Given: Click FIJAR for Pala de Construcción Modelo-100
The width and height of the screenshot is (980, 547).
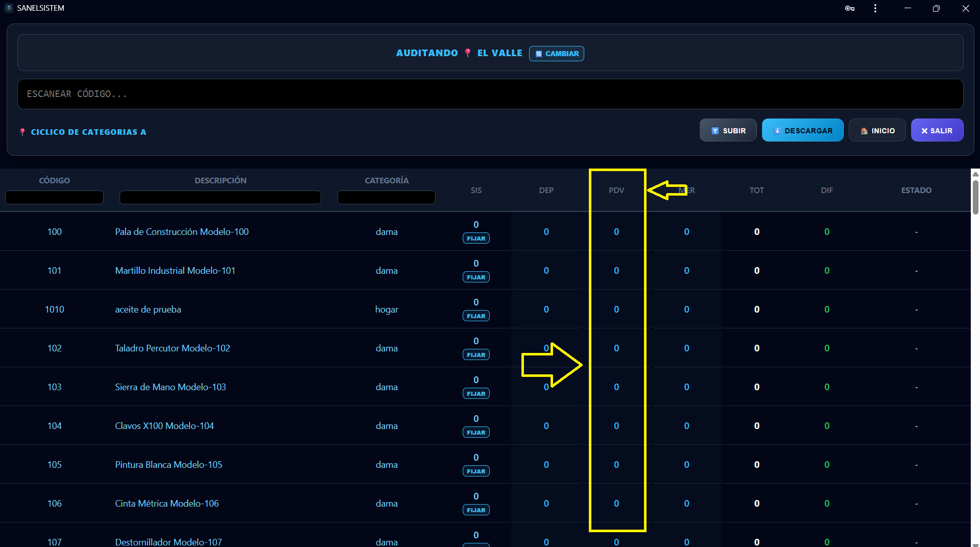Looking at the screenshot, I should (476, 239).
